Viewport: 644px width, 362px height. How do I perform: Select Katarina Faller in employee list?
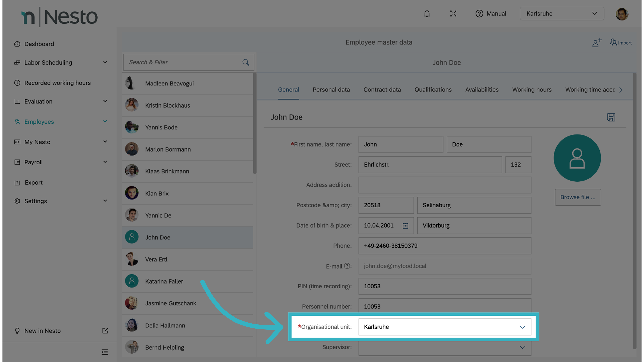(x=164, y=281)
